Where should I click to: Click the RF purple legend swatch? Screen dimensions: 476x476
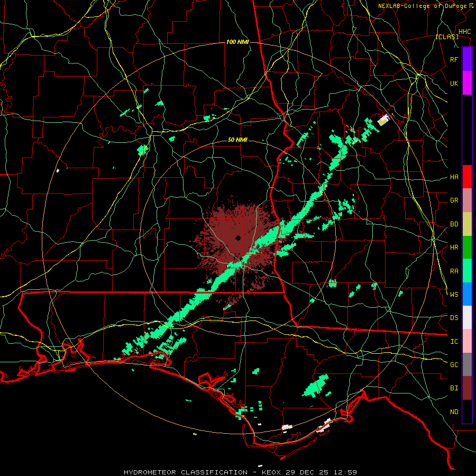[x=467, y=59]
